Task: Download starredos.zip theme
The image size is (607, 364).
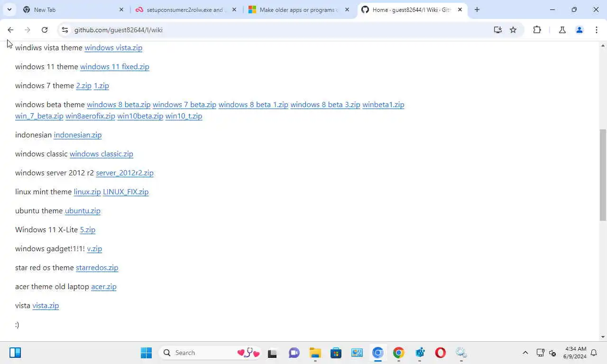Action: coord(97,268)
